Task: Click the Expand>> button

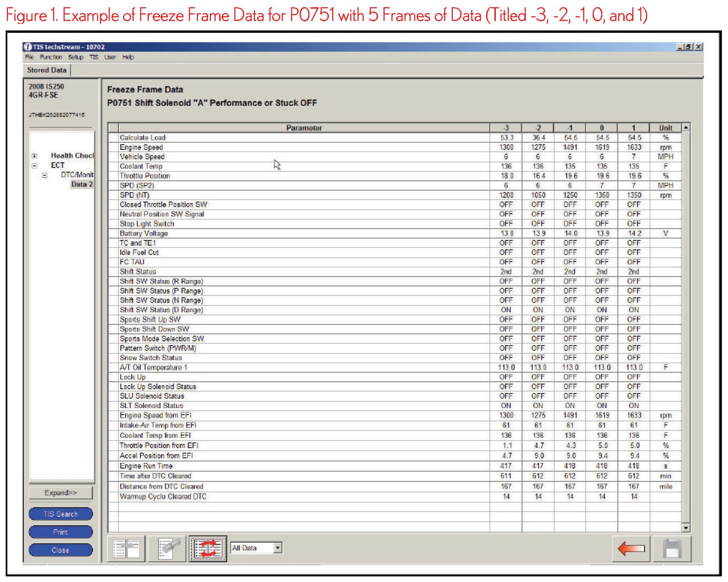Action: coord(60,493)
